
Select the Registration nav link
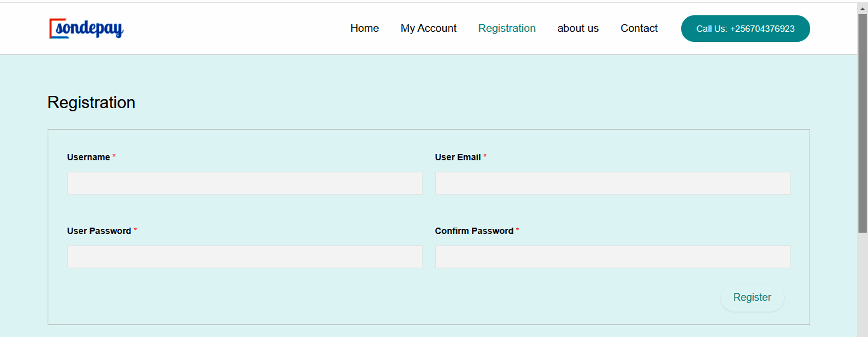506,29
